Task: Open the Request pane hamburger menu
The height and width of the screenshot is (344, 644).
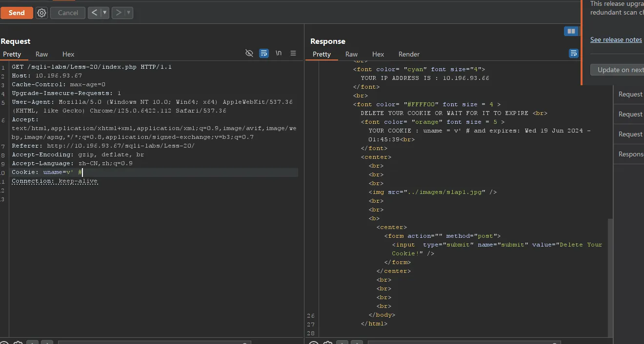Action: click(293, 54)
